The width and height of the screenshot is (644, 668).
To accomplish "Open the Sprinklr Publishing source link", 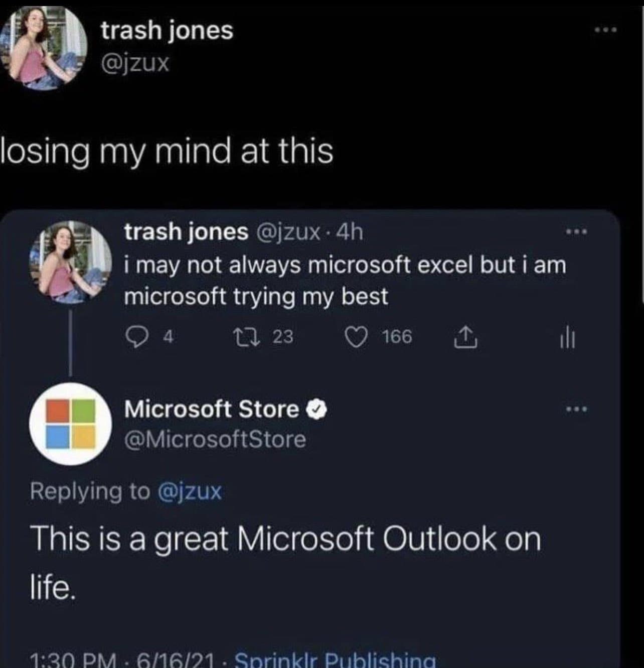I will (x=335, y=659).
